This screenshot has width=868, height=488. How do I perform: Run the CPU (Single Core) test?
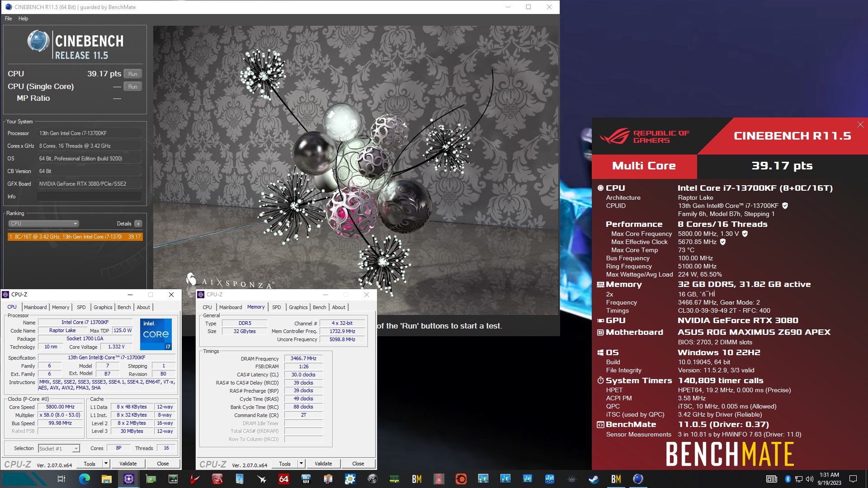pyautogui.click(x=132, y=86)
